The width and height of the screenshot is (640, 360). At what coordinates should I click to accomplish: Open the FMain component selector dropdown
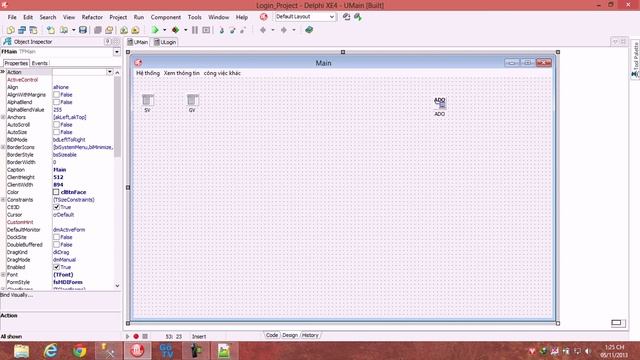tap(117, 52)
